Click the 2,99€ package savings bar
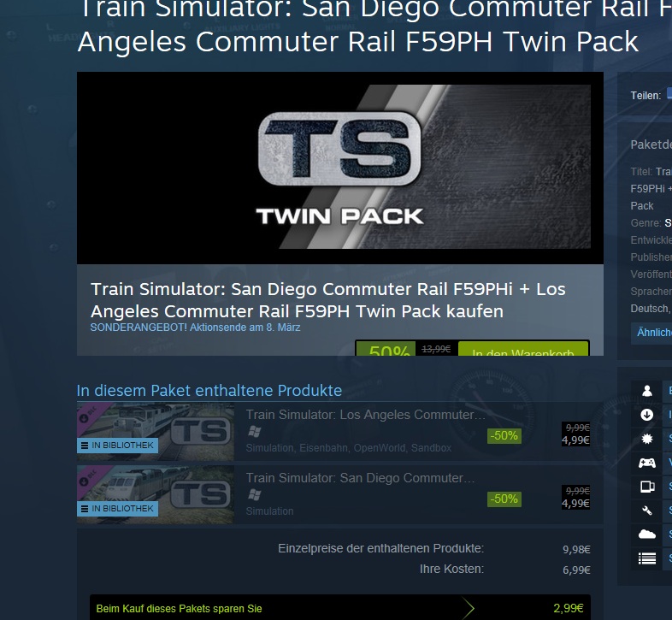The height and width of the screenshot is (620, 672). point(340,607)
